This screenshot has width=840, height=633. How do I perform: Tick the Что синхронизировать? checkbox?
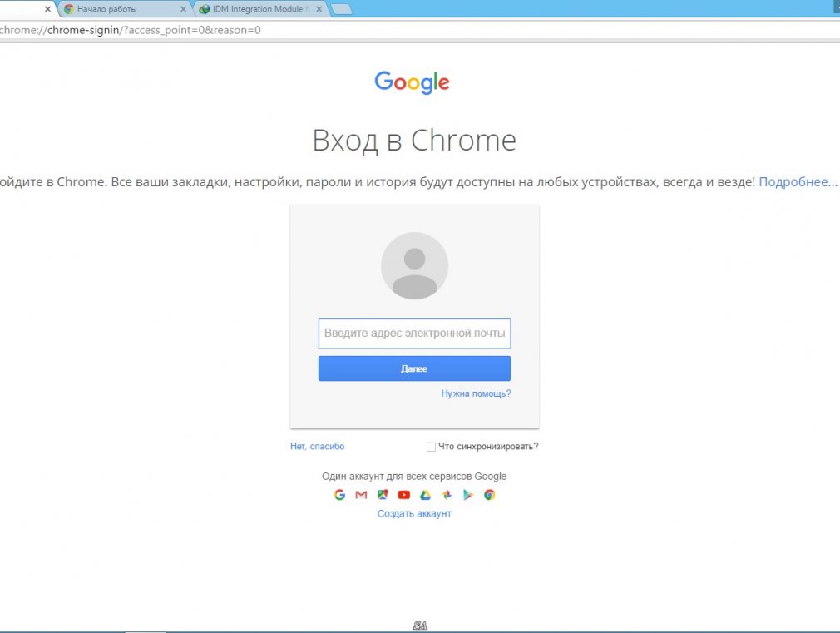(x=431, y=447)
